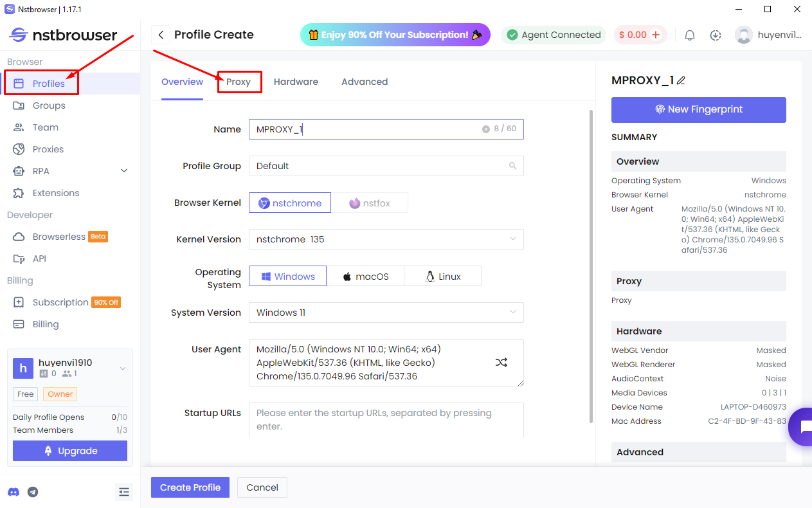The width and height of the screenshot is (812, 508).
Task: Click the back arrow beside Profile Create
Action: (x=161, y=35)
